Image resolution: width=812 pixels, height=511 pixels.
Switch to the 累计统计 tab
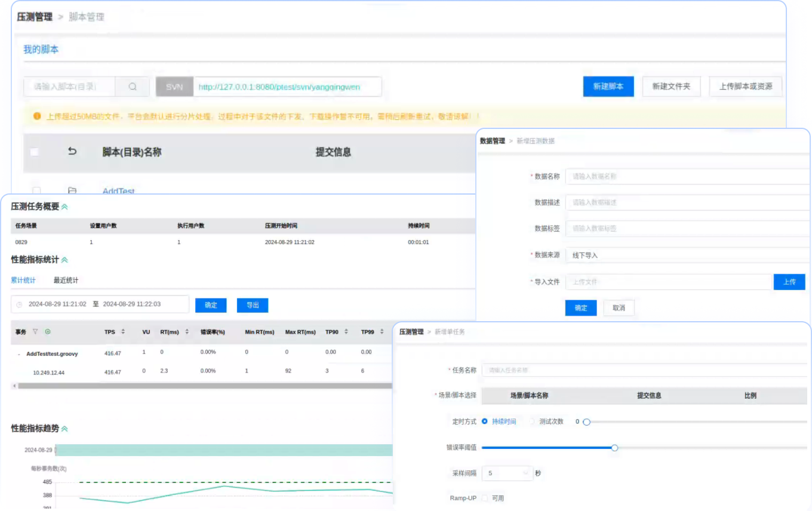(x=23, y=280)
